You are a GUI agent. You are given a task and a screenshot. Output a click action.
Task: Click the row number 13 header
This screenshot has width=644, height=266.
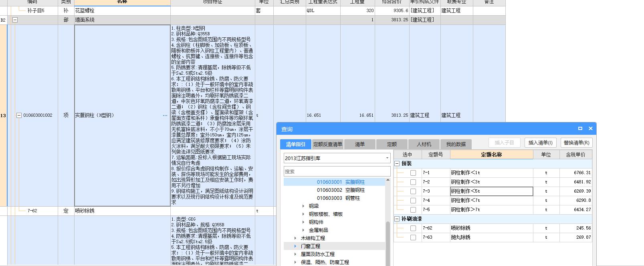[x=3, y=116]
